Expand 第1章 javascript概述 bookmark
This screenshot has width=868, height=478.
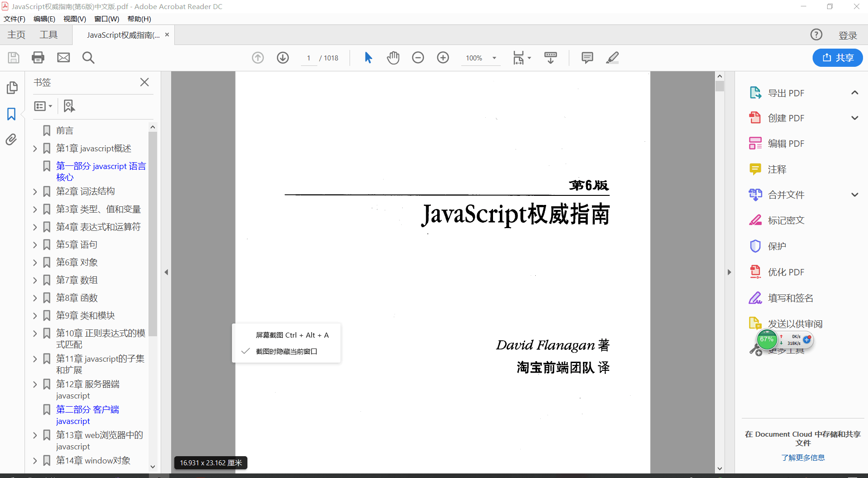tap(35, 149)
